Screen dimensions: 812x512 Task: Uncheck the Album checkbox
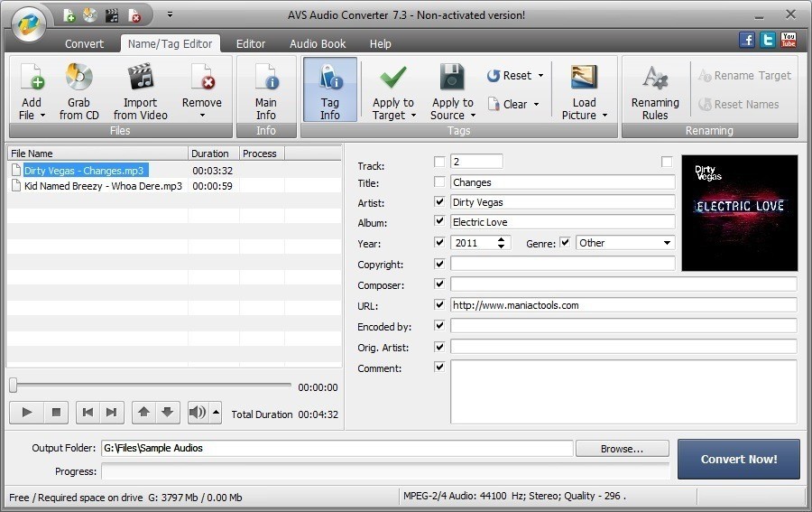(439, 221)
